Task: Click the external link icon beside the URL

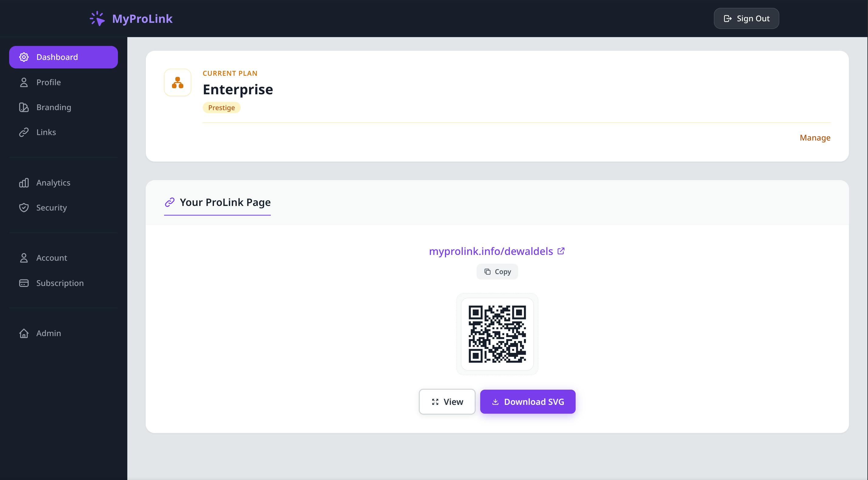Action: click(561, 251)
